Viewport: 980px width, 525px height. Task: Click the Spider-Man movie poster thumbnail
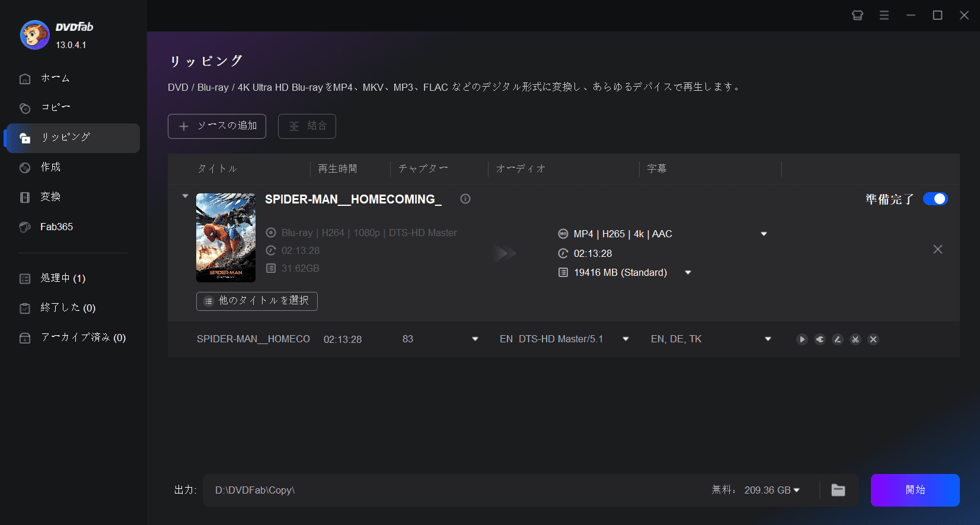click(226, 238)
